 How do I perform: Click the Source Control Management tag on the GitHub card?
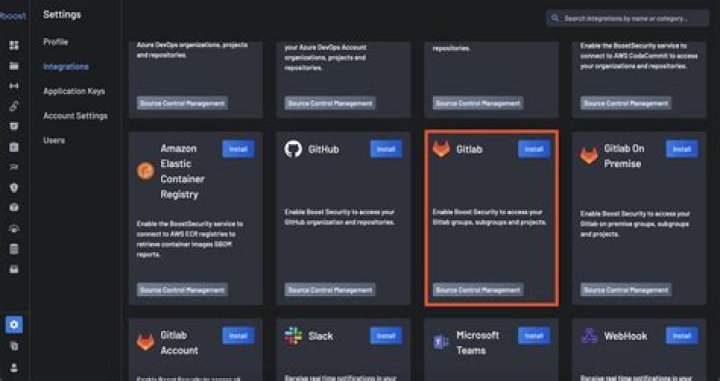point(330,290)
